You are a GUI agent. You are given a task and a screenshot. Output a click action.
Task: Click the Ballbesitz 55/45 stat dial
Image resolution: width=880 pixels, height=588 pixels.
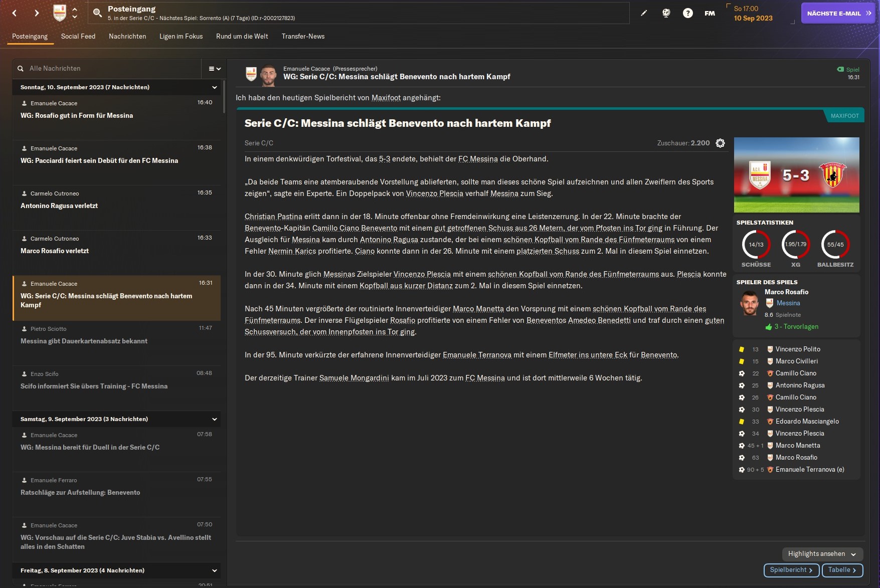(x=835, y=245)
